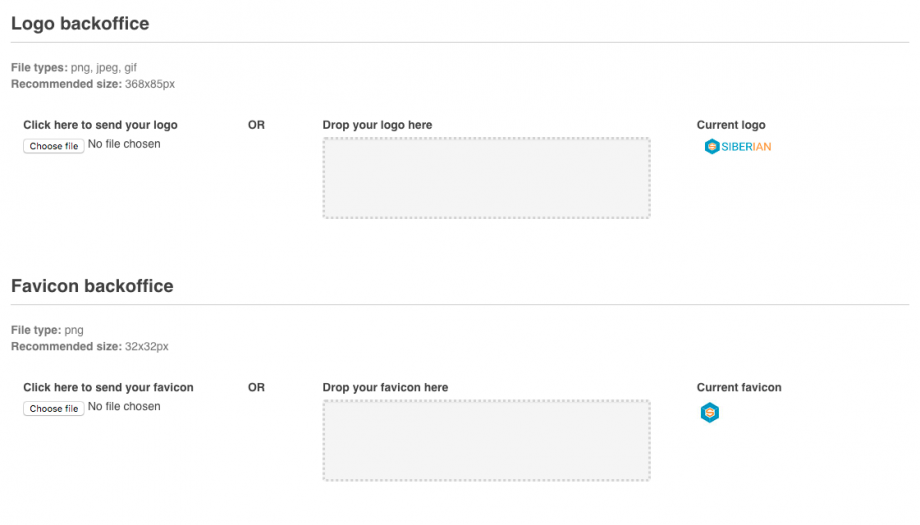Click the SIBERIAN wordmark in the current logo
This screenshot has height=525, width=920.
(746, 147)
